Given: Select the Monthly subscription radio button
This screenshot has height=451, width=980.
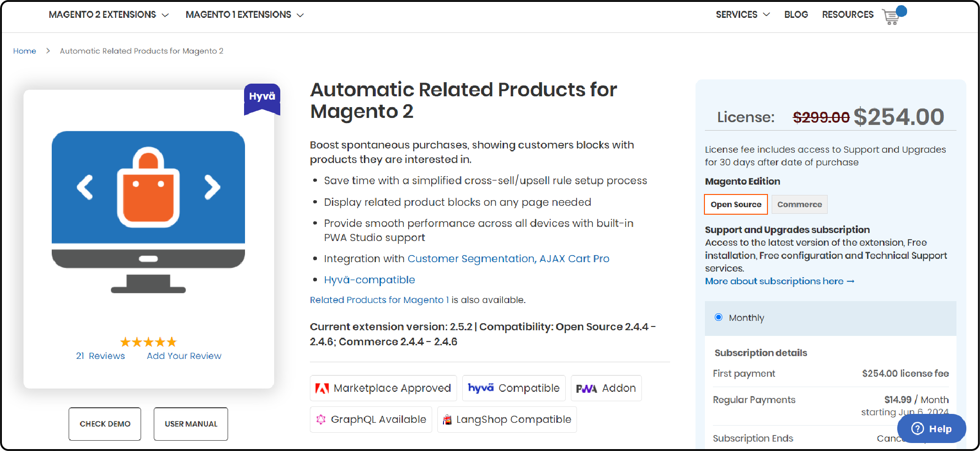Looking at the screenshot, I should pyautogui.click(x=719, y=317).
